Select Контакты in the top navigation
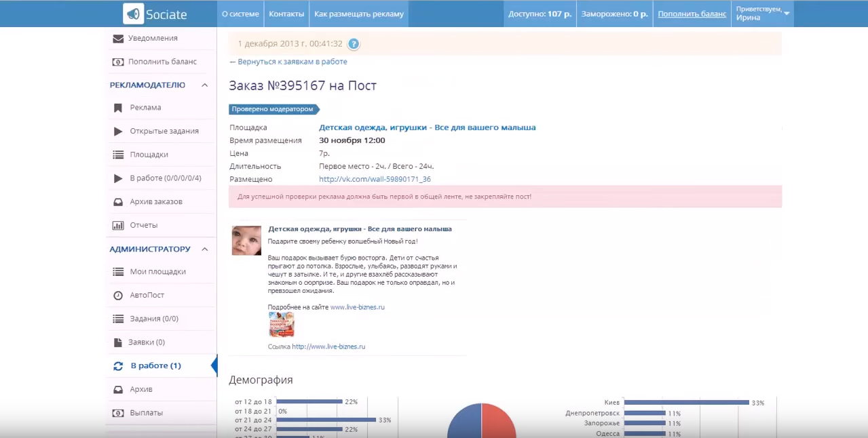This screenshot has height=438, width=868. click(286, 14)
